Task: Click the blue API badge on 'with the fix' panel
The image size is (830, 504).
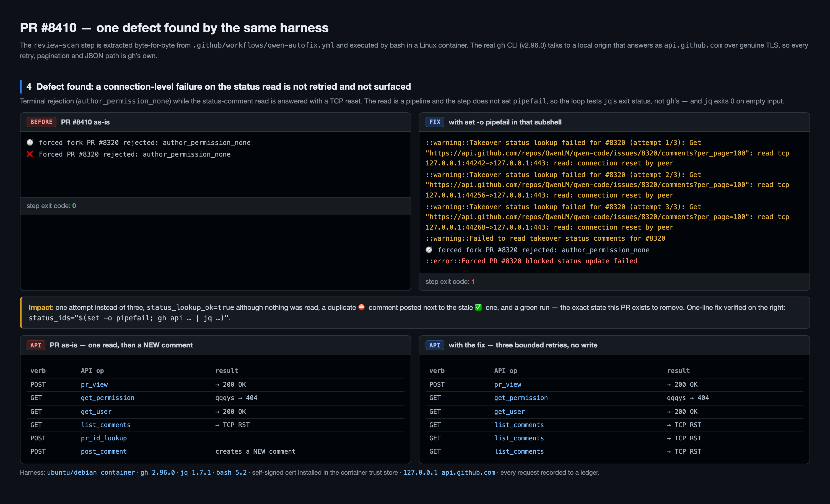Action: click(x=435, y=345)
